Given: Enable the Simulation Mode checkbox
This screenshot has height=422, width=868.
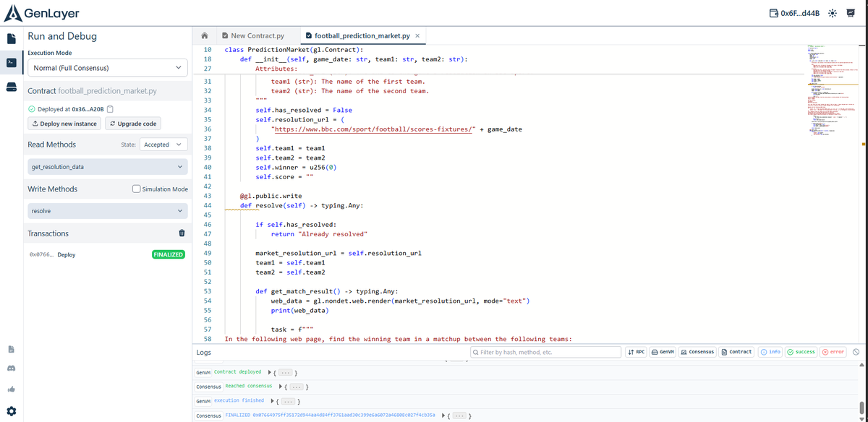Looking at the screenshot, I should pyautogui.click(x=137, y=189).
